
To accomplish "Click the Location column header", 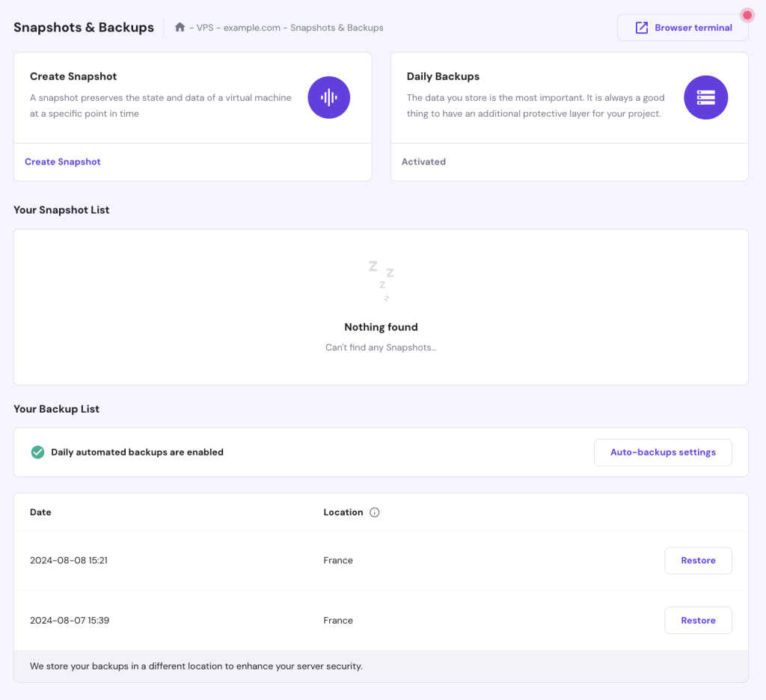I will point(343,512).
